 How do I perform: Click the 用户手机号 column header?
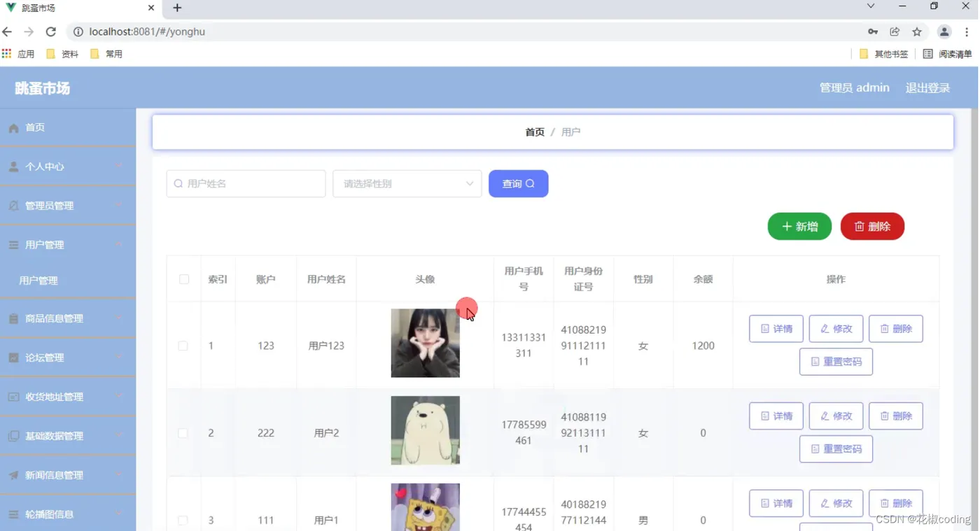[x=524, y=278]
